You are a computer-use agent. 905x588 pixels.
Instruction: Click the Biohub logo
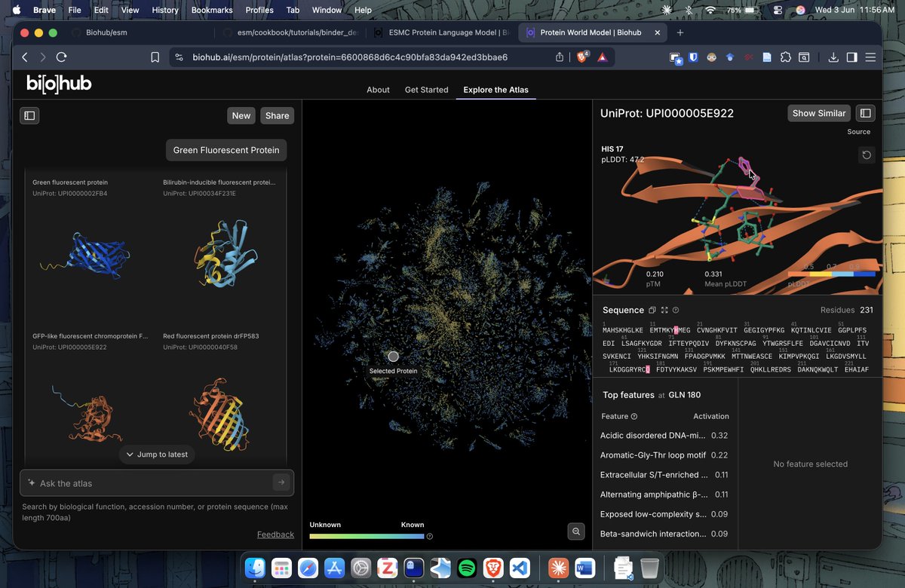point(59,84)
